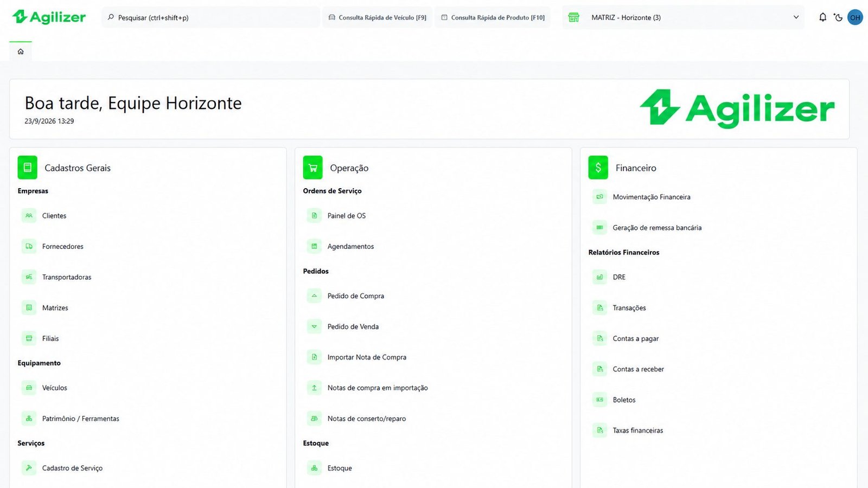Image resolution: width=868 pixels, height=488 pixels.
Task: Click the Agilizer logo in the header
Action: [49, 17]
